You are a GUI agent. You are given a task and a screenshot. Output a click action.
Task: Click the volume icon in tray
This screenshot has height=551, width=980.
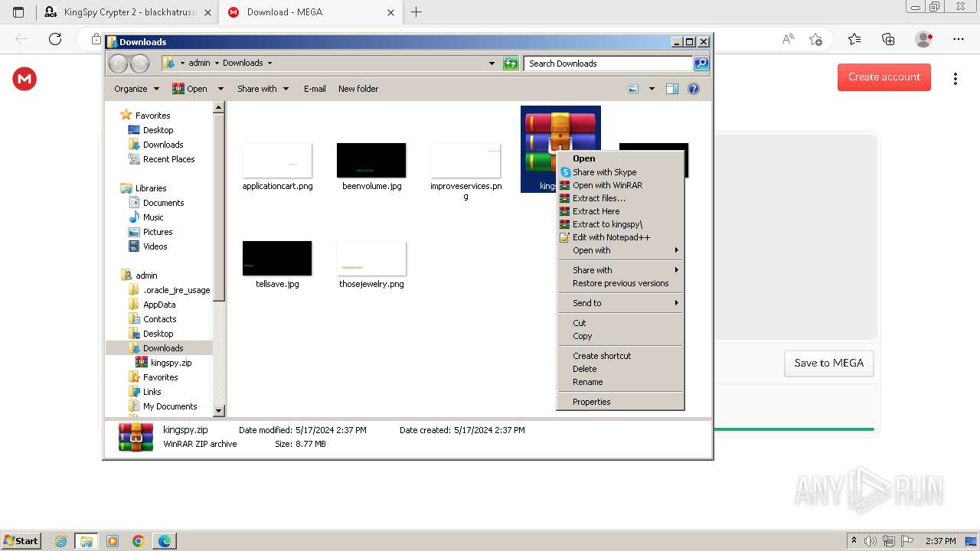click(x=871, y=541)
